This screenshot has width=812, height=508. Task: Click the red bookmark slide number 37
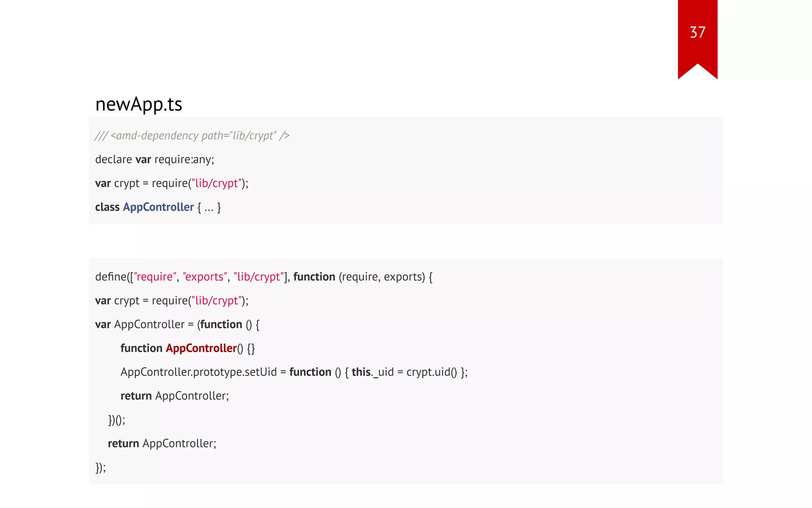click(697, 33)
